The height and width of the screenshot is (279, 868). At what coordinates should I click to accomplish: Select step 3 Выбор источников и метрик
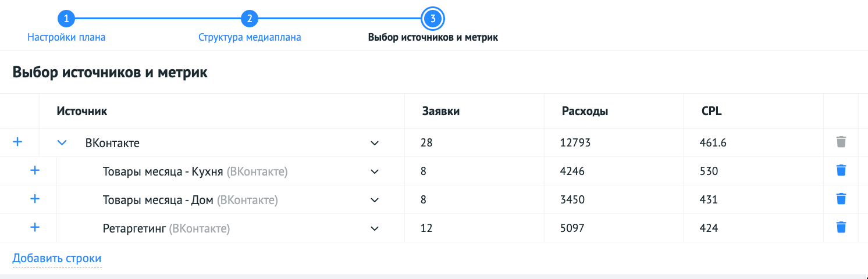433,19
